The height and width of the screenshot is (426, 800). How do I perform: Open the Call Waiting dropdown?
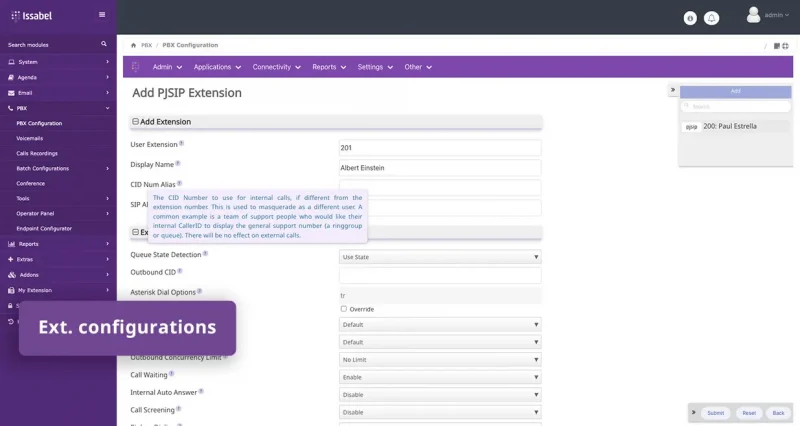tap(440, 376)
